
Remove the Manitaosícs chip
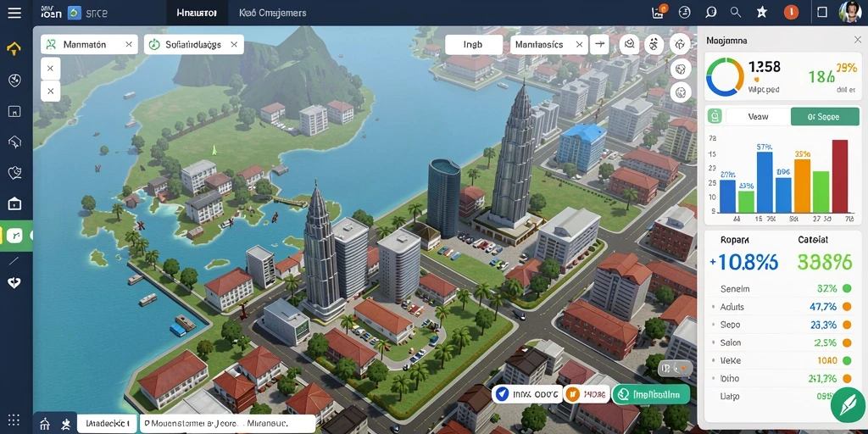[579, 44]
